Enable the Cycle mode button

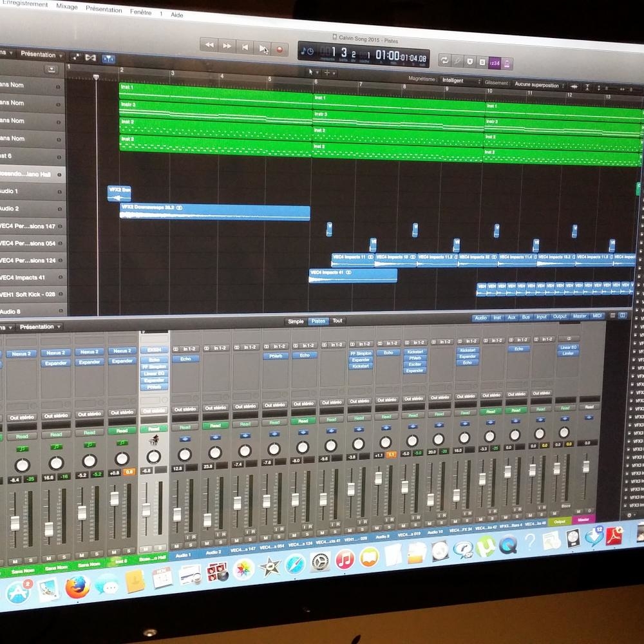point(444,60)
